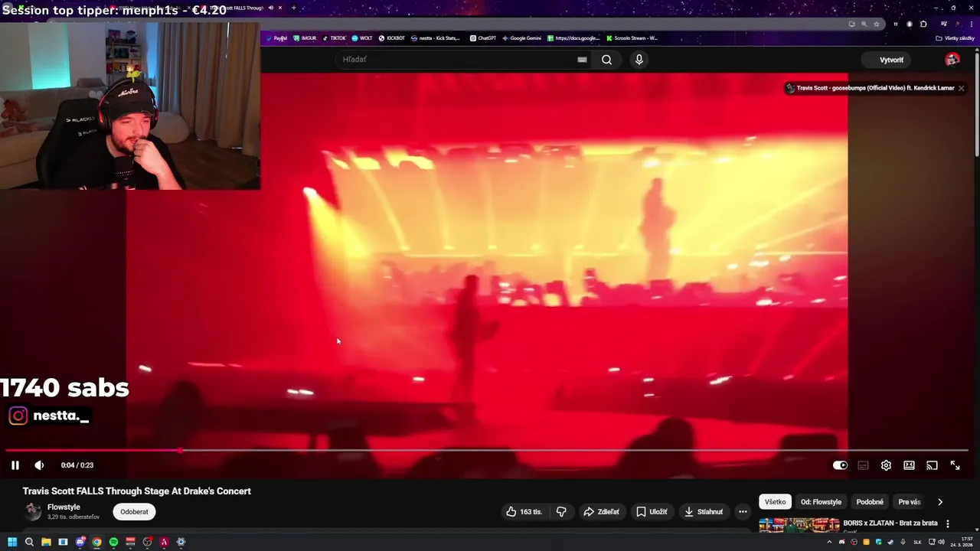Image resolution: width=980 pixels, height=551 pixels.
Task: Open the KICKBOT bookmark
Action: (391, 37)
